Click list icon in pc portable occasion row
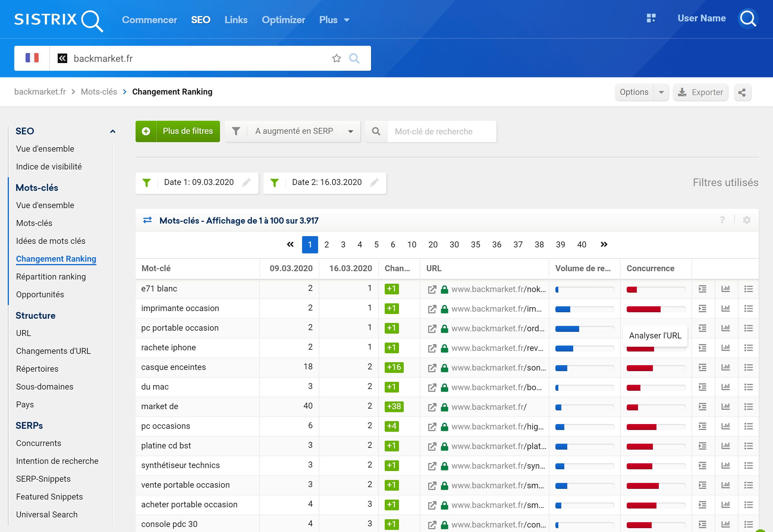The image size is (773, 532). 748,328
